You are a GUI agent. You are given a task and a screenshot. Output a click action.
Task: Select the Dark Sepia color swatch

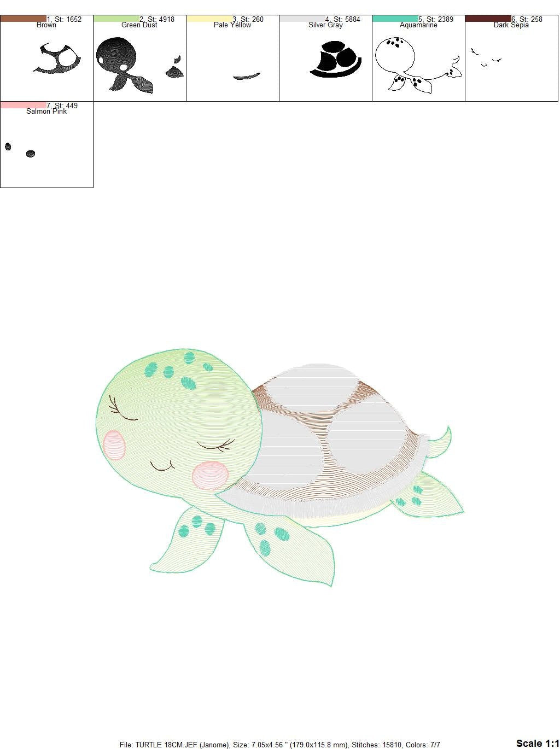487,18
